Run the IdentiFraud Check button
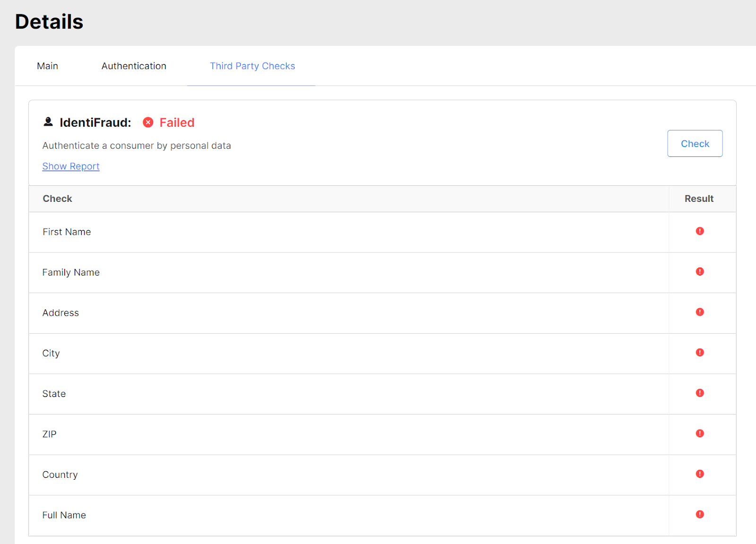Image resolution: width=756 pixels, height=544 pixels. pyautogui.click(x=695, y=144)
